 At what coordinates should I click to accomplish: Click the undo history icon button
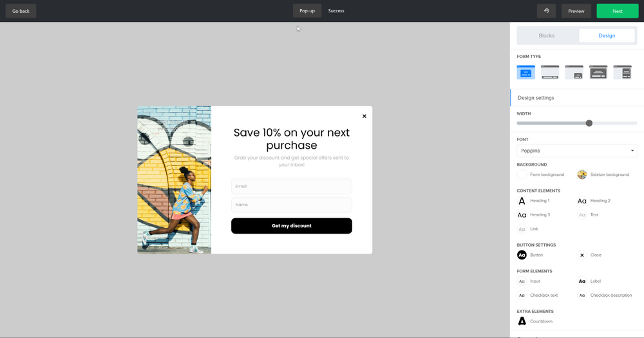point(546,11)
